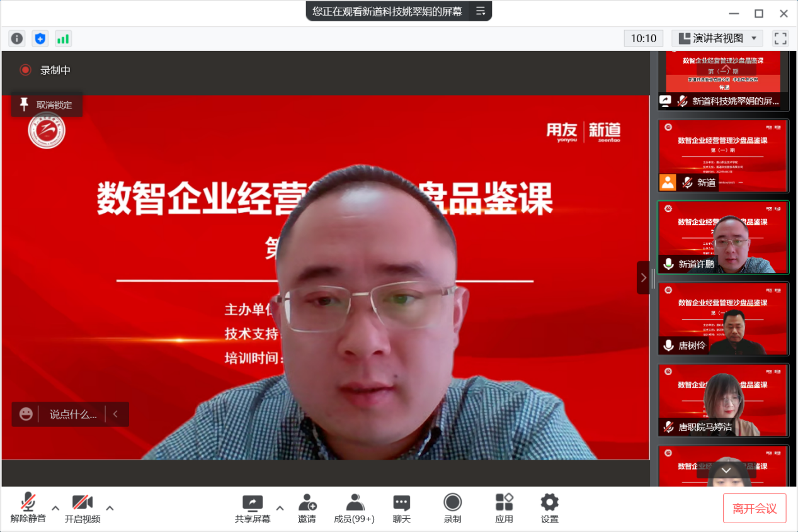Select the 唐树伶 video thumbnail

723,319
